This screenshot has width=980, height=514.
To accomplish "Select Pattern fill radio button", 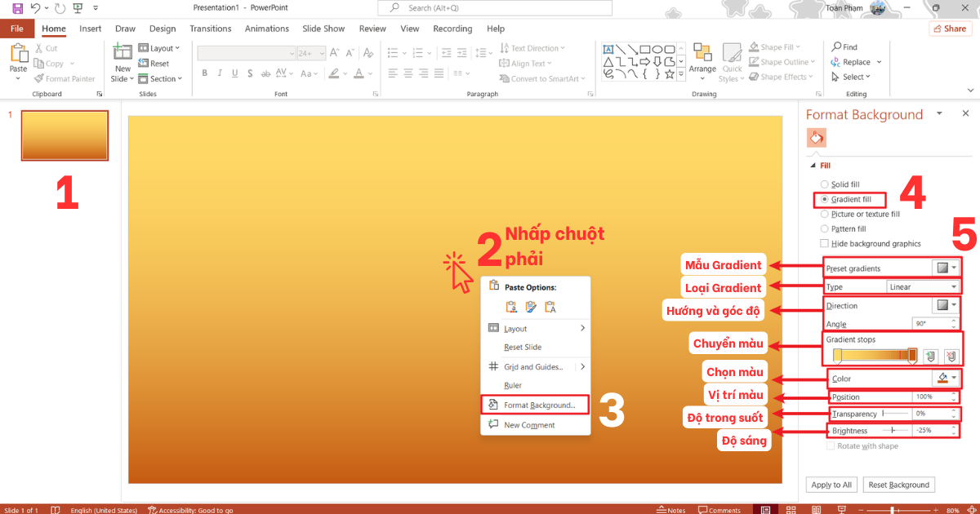I will click(824, 228).
